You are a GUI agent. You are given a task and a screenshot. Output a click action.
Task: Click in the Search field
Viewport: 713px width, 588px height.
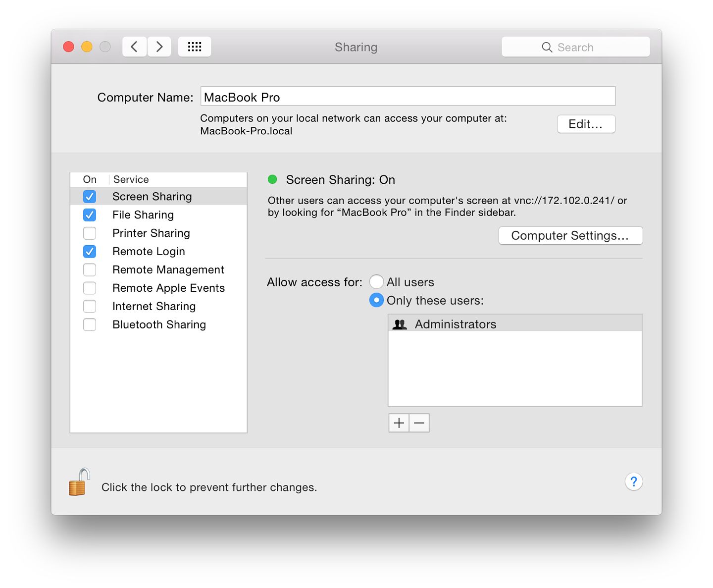[x=576, y=47]
